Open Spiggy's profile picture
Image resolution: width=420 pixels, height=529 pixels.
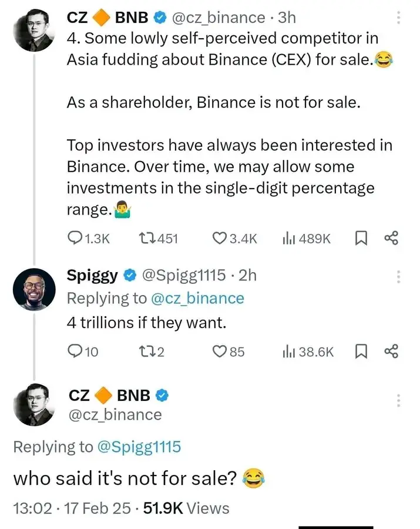34,289
